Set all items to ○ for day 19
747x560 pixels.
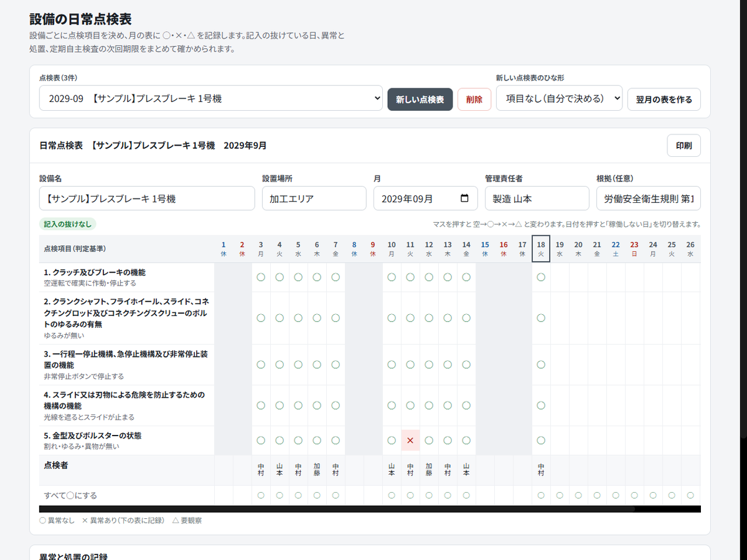coord(560,495)
